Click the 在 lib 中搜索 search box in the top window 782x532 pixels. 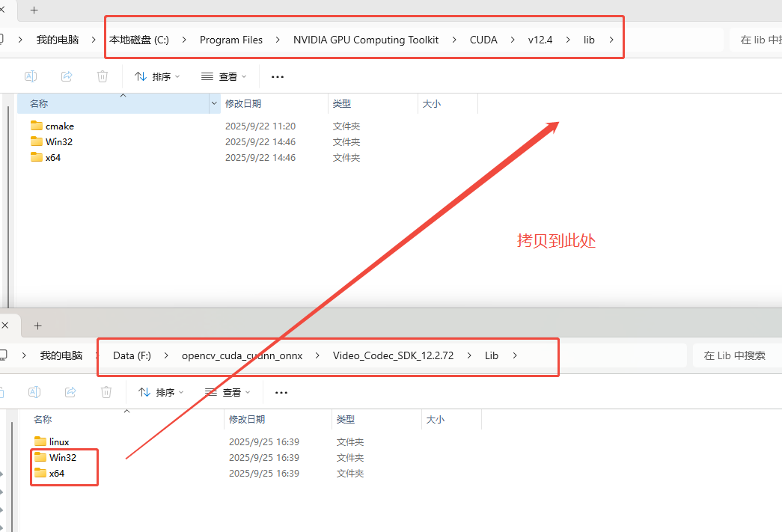[756, 40]
